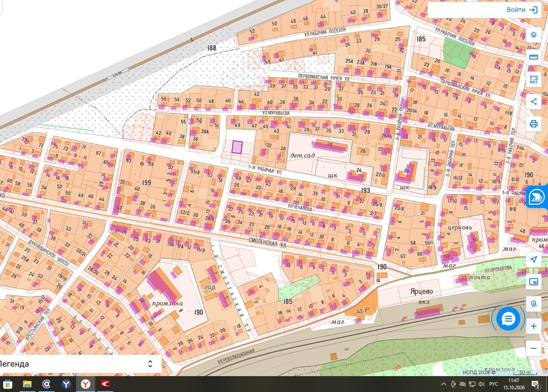Click the гар. label on the map
548x392 pixels.
point(211,288)
